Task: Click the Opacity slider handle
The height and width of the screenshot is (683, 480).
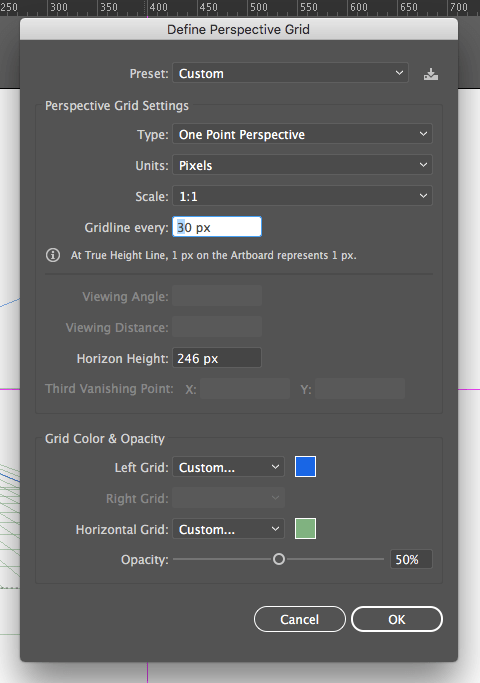Action: [279, 559]
